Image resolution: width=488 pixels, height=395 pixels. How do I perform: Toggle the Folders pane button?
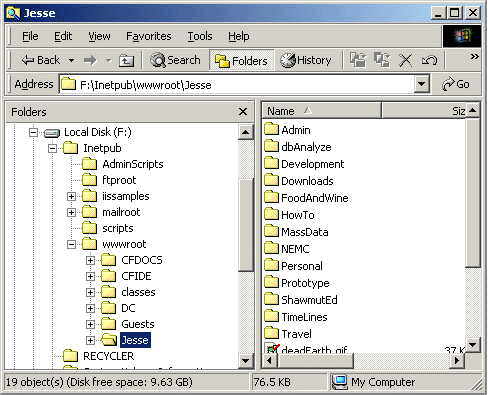(x=241, y=61)
